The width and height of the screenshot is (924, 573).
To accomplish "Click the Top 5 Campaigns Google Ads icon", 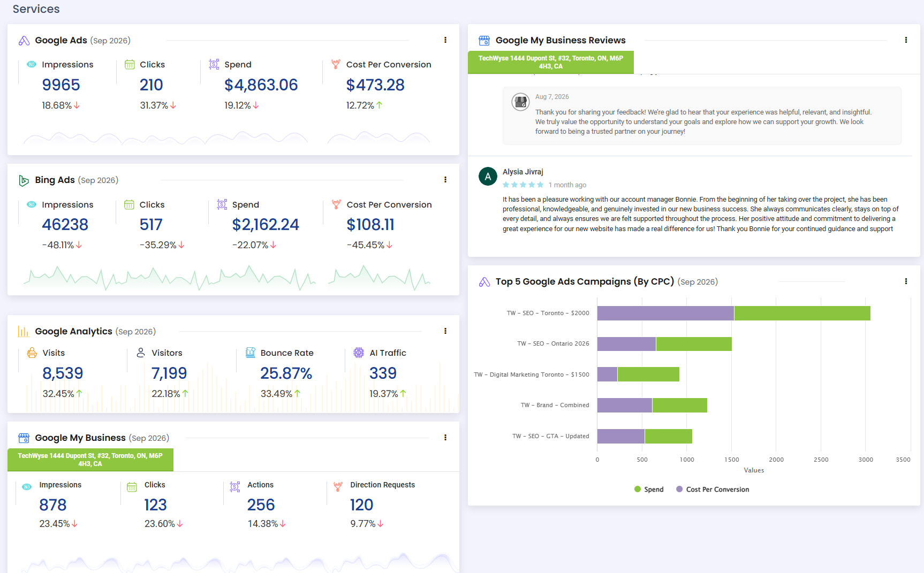I will tap(484, 282).
